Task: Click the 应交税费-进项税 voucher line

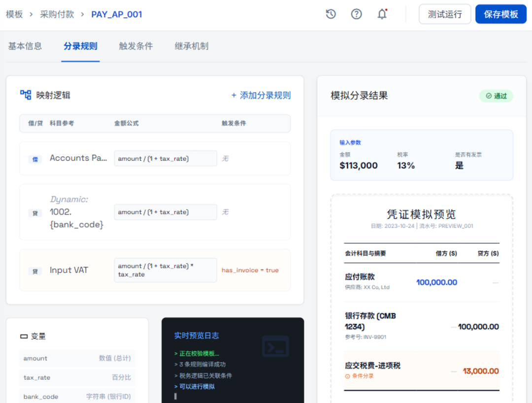Action: click(x=422, y=371)
